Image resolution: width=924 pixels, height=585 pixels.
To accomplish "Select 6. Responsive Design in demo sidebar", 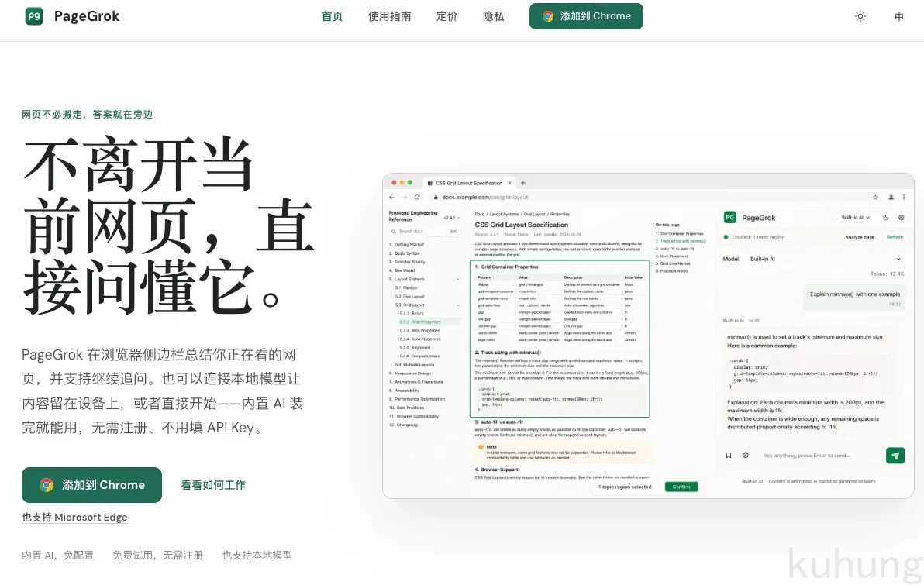I will [409, 373].
